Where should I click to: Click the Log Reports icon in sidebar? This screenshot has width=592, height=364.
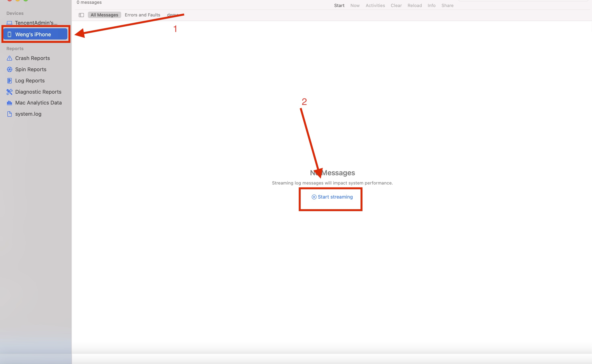click(x=9, y=80)
